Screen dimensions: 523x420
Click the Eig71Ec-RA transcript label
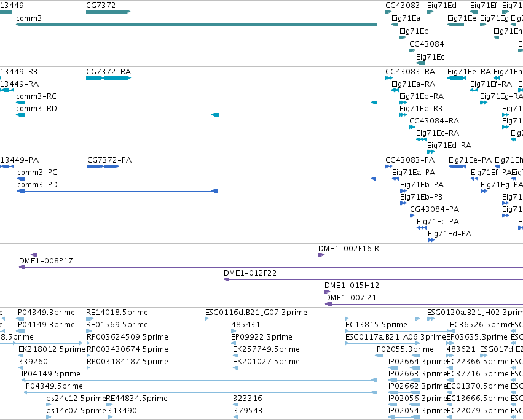tap(438, 133)
